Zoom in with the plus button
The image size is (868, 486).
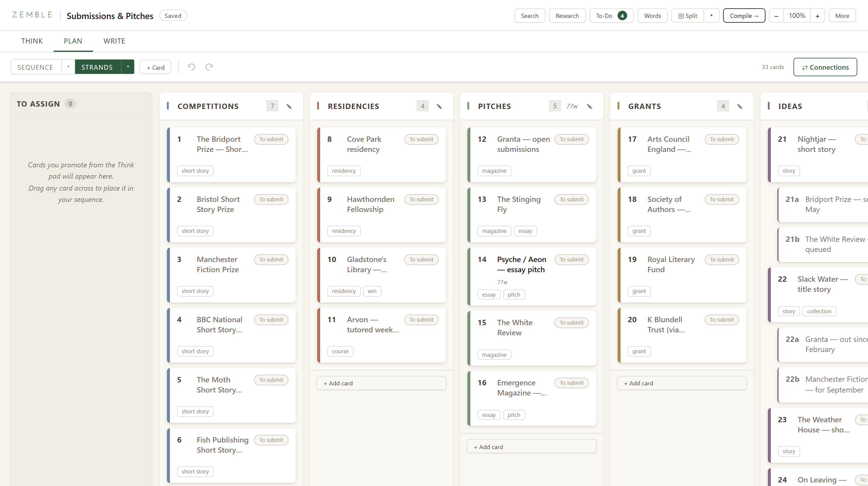[817, 16]
